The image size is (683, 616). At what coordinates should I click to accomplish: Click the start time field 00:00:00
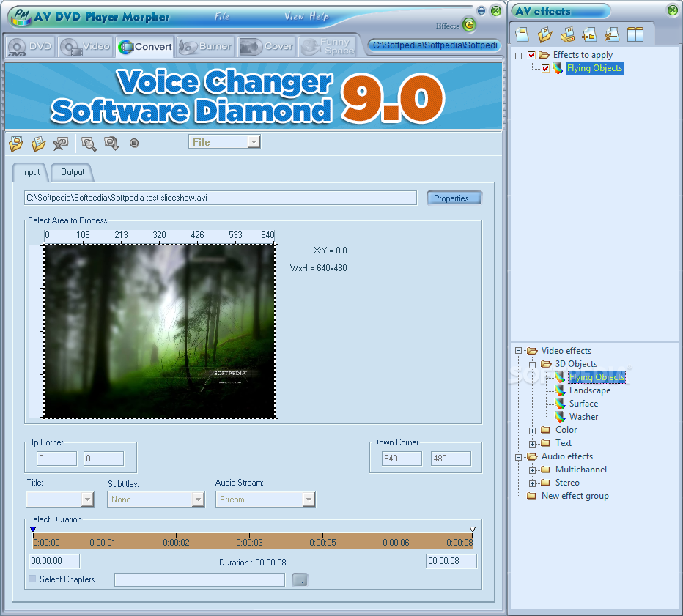(54, 561)
